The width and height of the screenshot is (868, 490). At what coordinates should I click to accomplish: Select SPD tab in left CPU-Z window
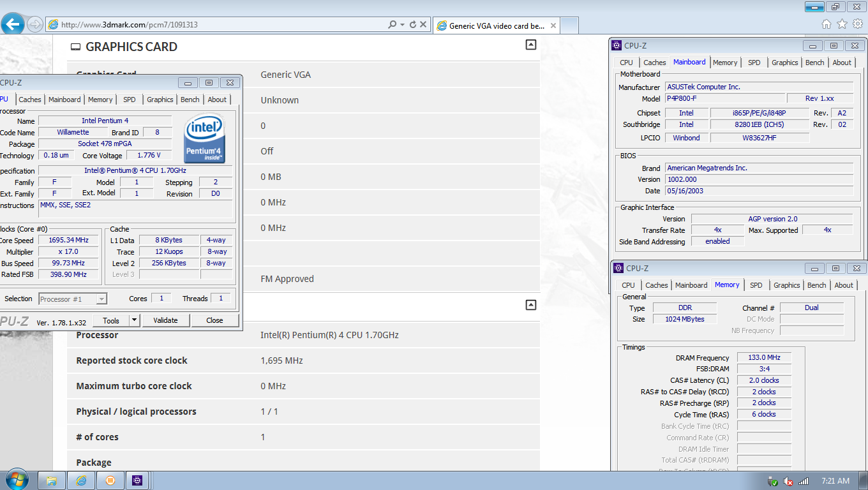(x=130, y=100)
